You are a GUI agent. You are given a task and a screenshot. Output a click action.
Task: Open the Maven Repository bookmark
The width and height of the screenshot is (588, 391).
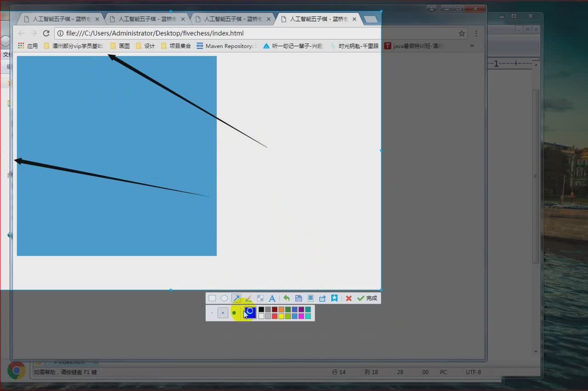[x=227, y=46]
